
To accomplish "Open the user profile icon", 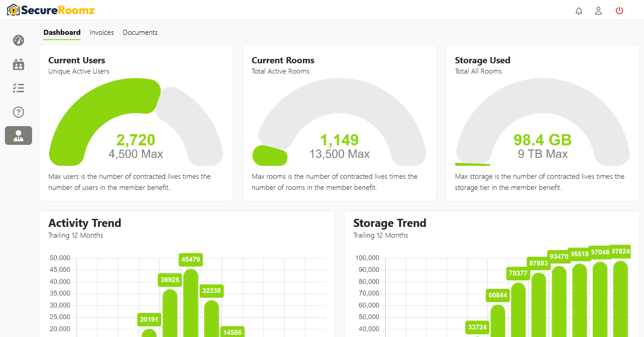I will 599,11.
